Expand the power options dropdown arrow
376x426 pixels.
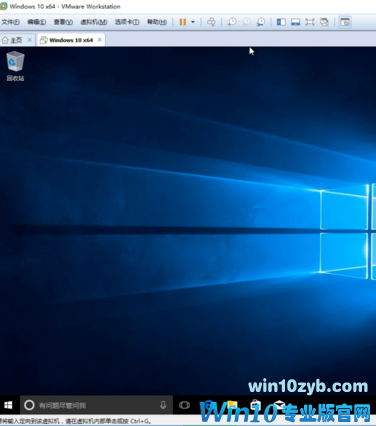tap(193, 22)
